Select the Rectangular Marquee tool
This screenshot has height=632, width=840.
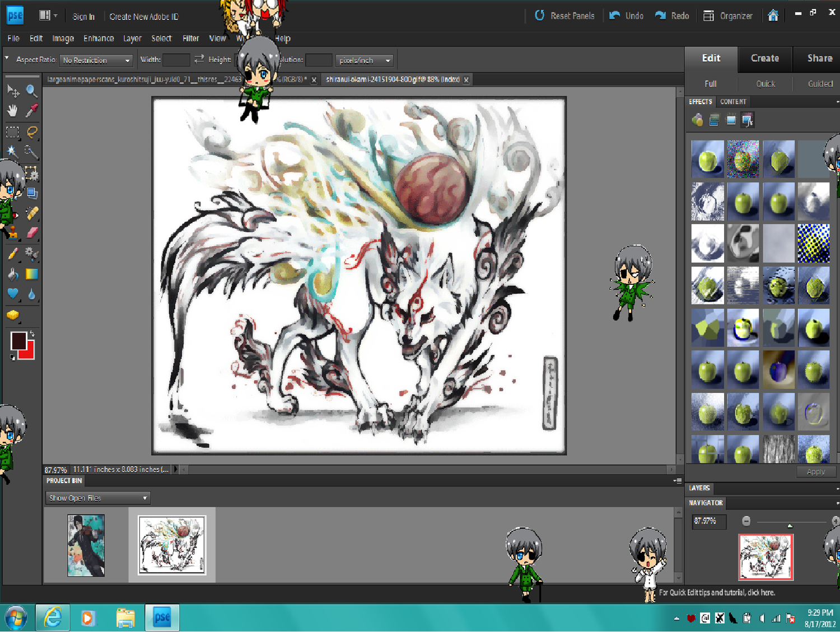pos(12,132)
